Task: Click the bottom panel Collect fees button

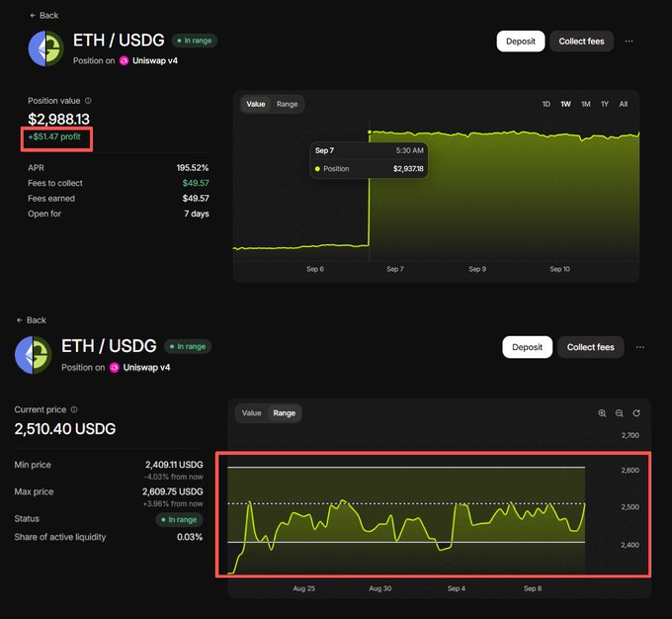Action: click(x=591, y=347)
